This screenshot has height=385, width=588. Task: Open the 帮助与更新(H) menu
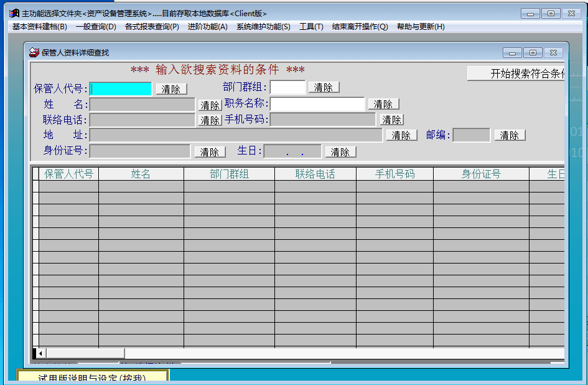(x=421, y=27)
